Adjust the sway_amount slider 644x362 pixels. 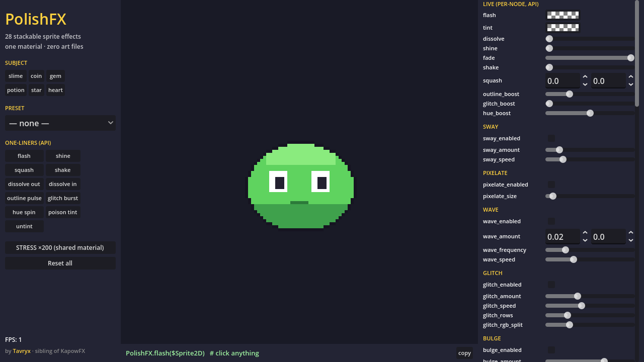click(590, 150)
